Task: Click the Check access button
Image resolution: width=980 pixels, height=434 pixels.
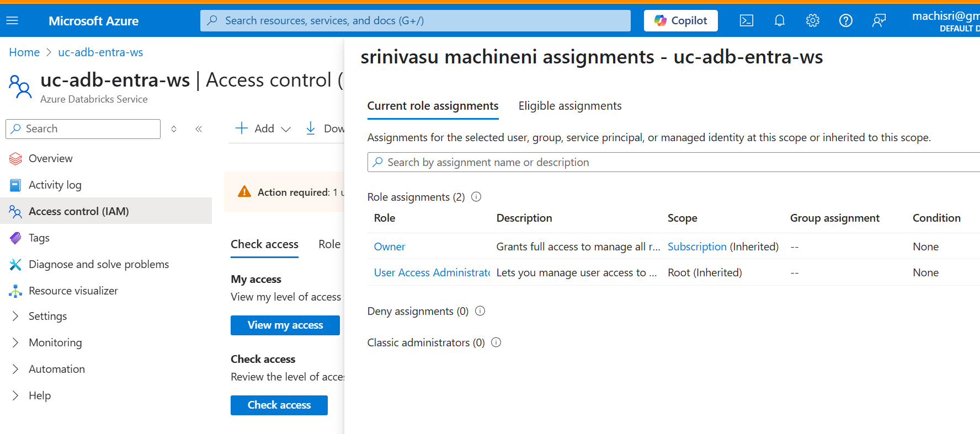Action: (279, 405)
